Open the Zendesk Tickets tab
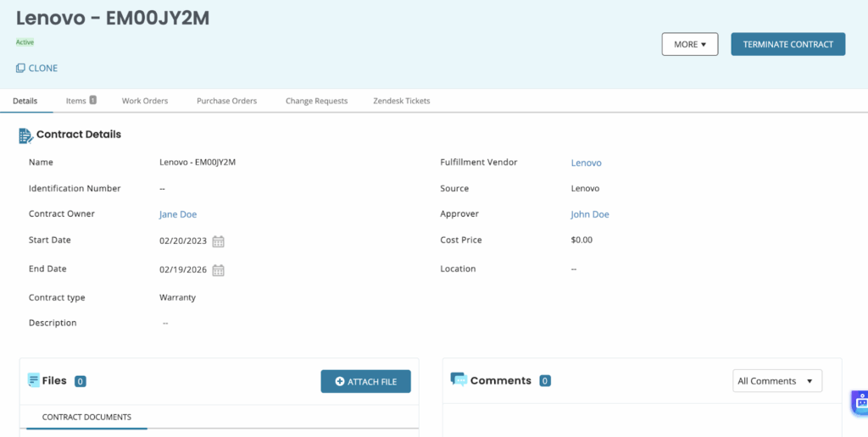Screen dimensions: 868x437 [x=402, y=102]
